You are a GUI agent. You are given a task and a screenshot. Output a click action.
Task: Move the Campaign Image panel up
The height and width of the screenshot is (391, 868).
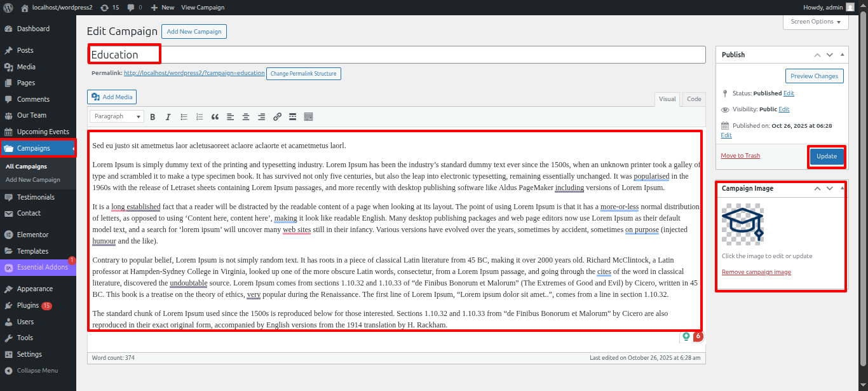[817, 189]
